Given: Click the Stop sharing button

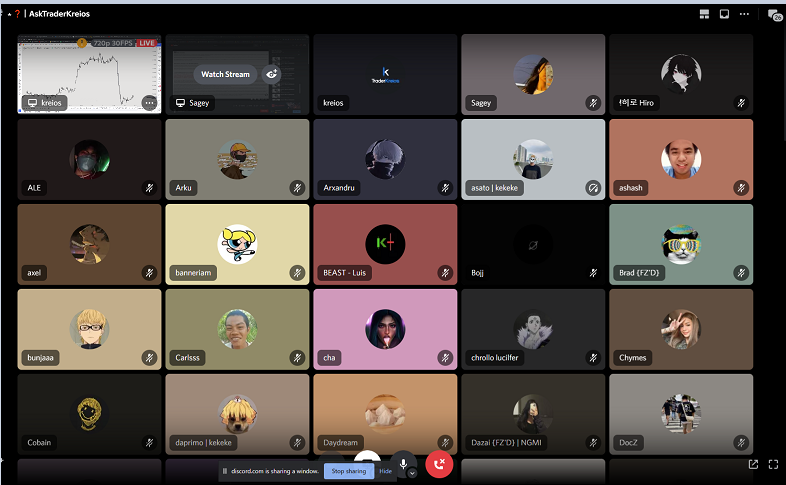Looking at the screenshot, I should point(349,471).
